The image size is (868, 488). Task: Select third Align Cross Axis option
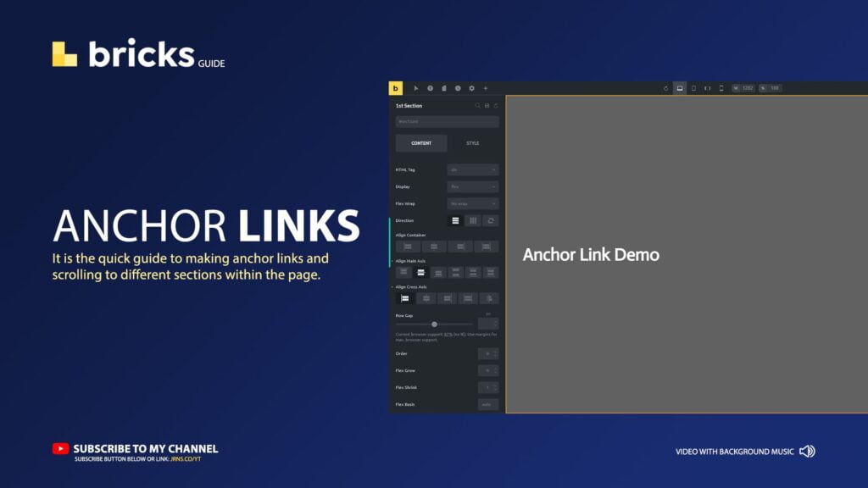[448, 299]
